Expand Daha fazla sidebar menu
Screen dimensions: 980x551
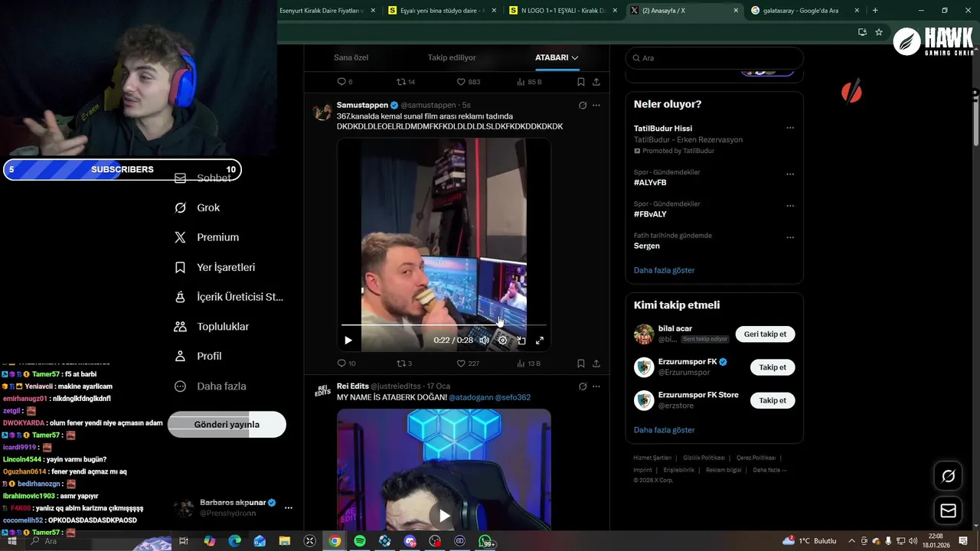click(x=211, y=386)
